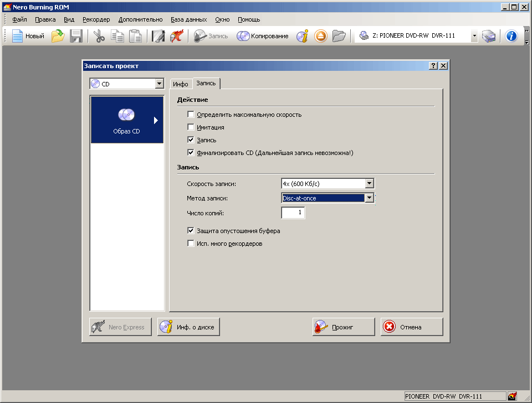Screen dimensions: 532x403
Task: Select the Запись tab
Action: point(206,83)
